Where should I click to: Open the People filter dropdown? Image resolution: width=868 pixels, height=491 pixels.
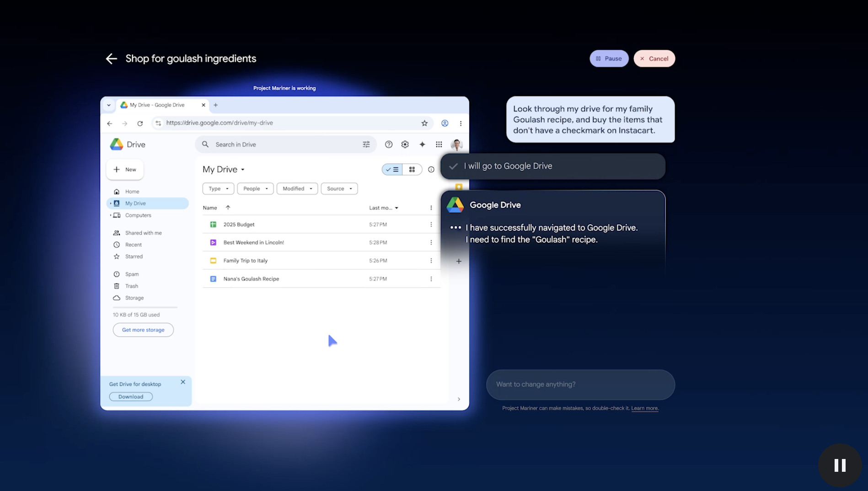(x=255, y=189)
